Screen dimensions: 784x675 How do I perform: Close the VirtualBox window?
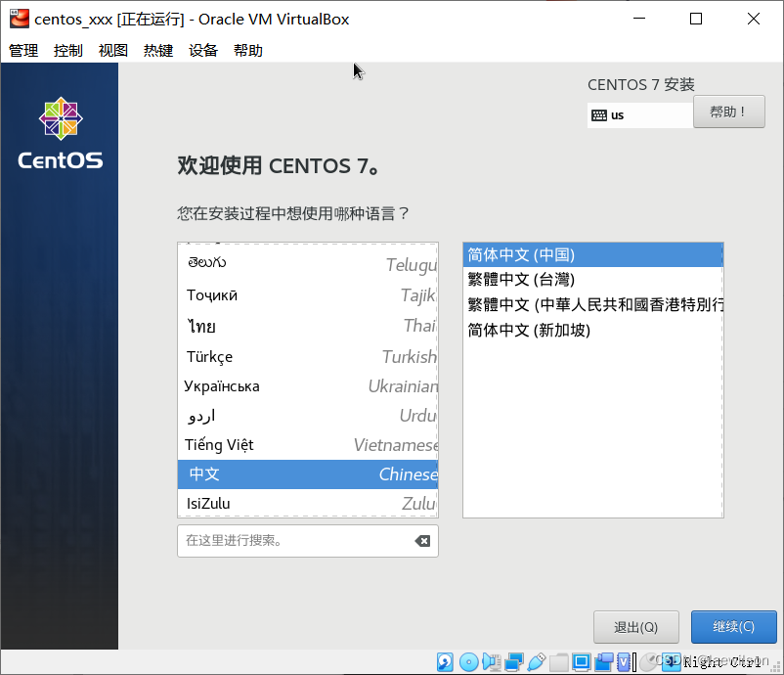[754, 19]
